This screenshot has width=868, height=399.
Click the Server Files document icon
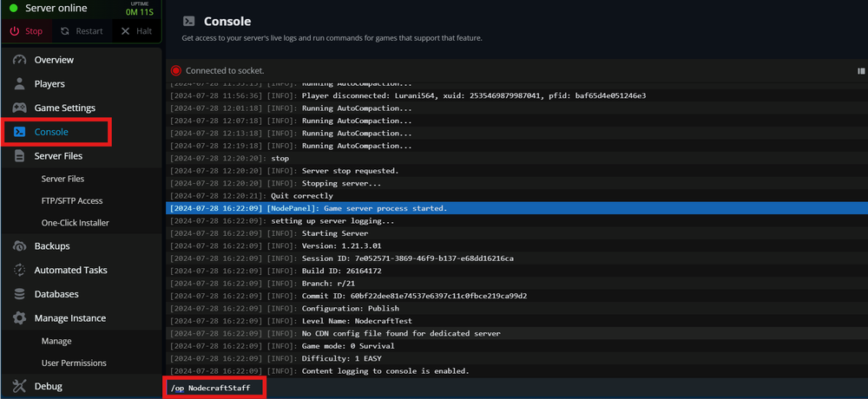tap(19, 156)
